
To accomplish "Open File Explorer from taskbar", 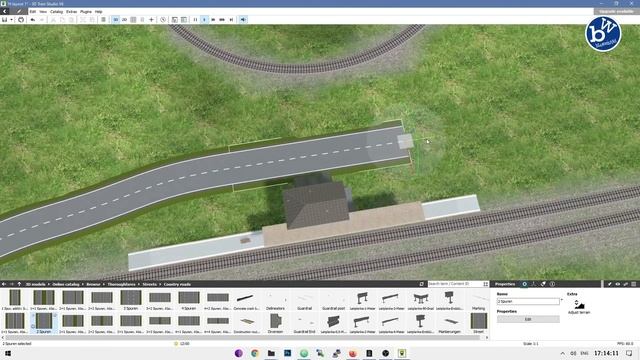I will pyautogui.click(x=271, y=353).
